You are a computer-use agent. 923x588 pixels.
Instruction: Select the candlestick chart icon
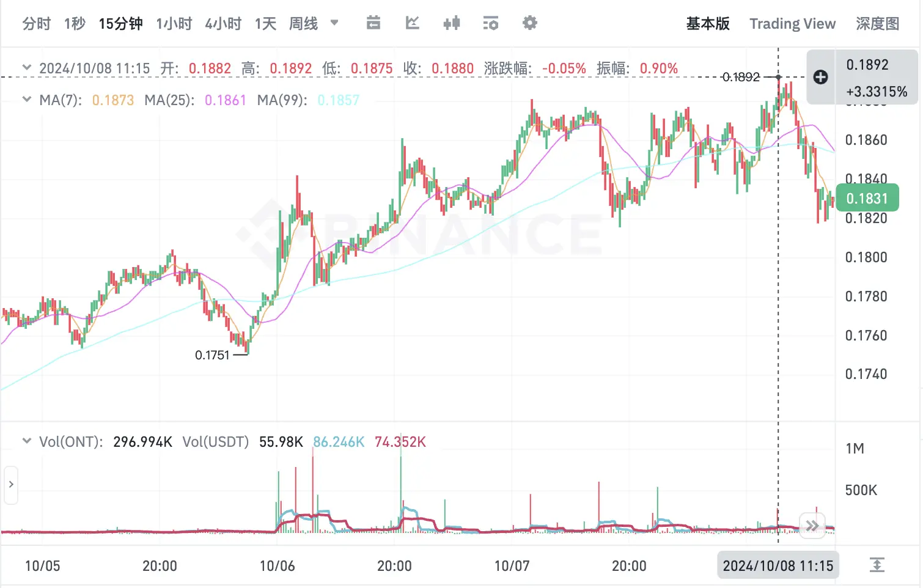[452, 23]
